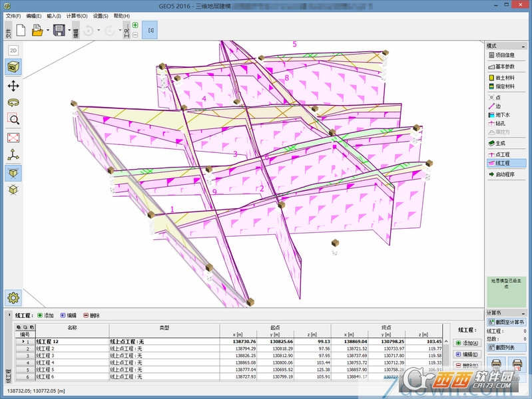Image resolution: width=532 pixels, height=399 pixels.
Task: Activate the pan move tool
Action: coord(13,86)
